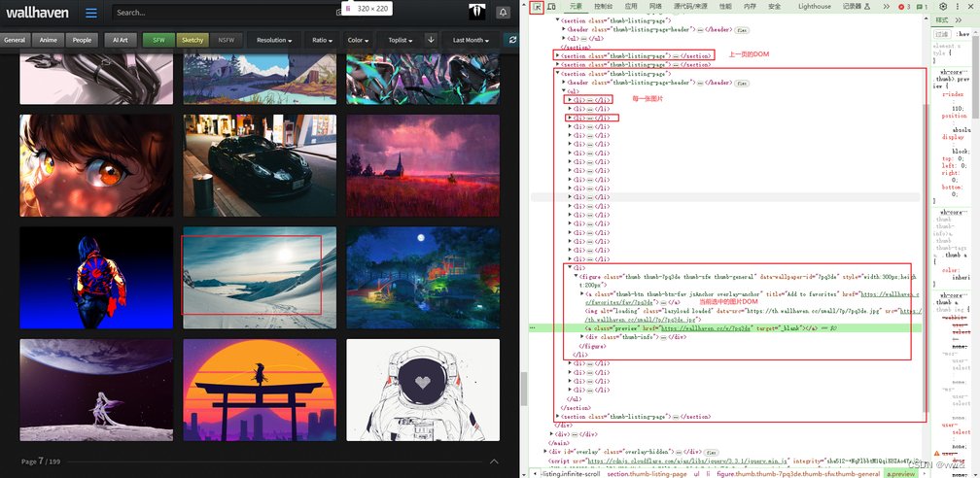This screenshot has height=478, width=980.
Task: Switch to the Lighthouse tab
Action: point(815,6)
